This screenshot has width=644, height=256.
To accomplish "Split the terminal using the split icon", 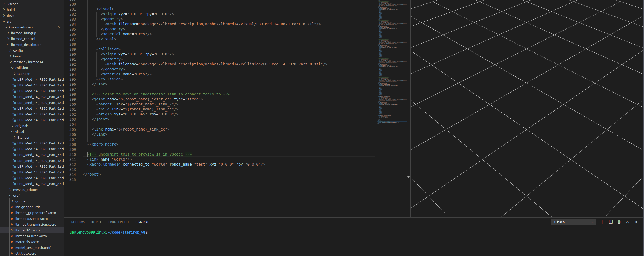I will [x=610, y=222].
